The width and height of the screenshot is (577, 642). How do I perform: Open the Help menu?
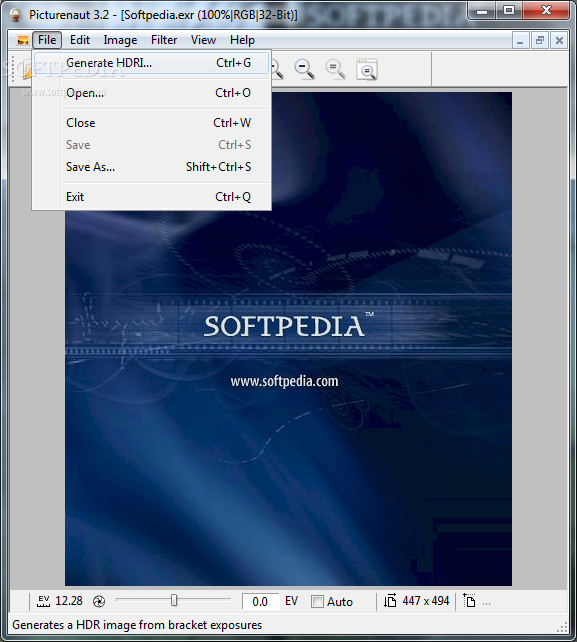pos(242,40)
